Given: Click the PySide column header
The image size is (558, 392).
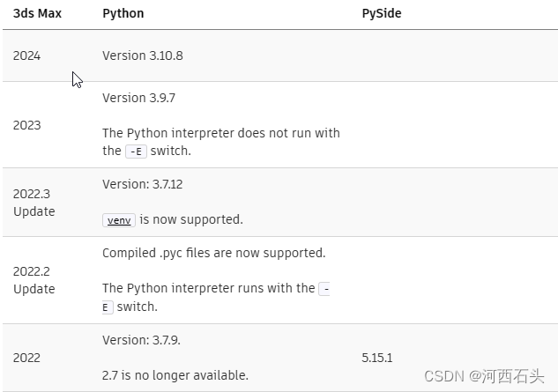Looking at the screenshot, I should click(x=382, y=14).
